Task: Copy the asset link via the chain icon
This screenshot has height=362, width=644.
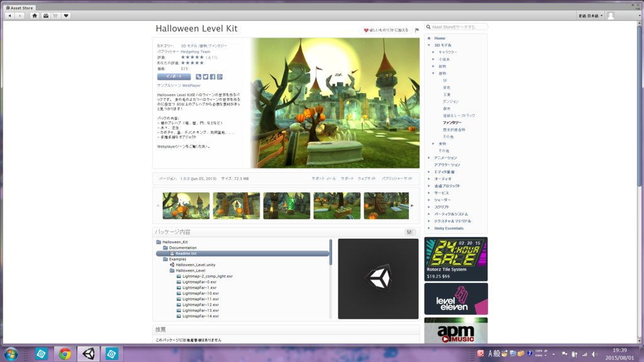Action: pos(199,76)
